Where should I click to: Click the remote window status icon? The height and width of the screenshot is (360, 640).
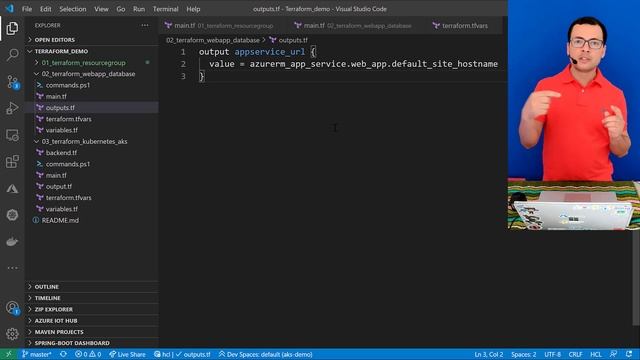9,354
